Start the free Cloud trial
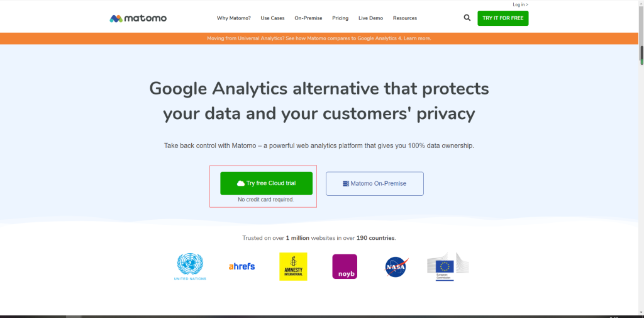Screen dimensions: 644x318 click(266, 183)
